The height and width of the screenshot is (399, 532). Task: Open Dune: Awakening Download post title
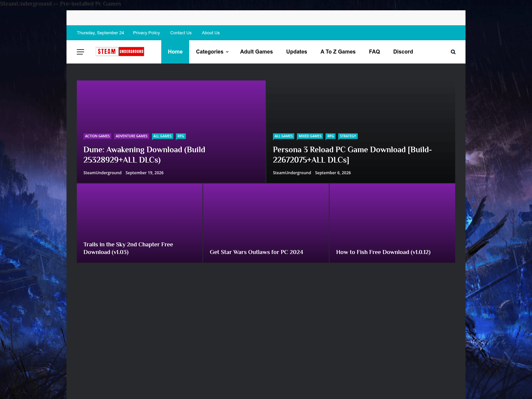coord(144,155)
